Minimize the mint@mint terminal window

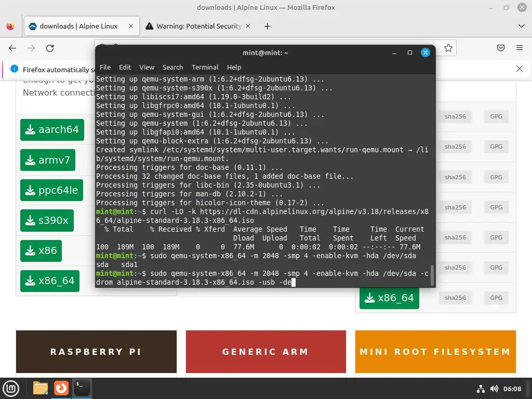[394, 52]
